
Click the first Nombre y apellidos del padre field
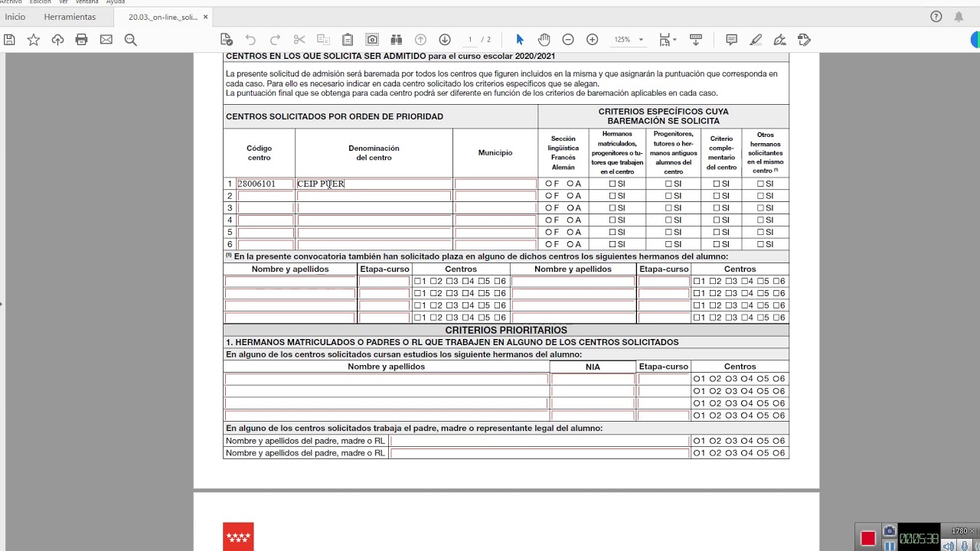[540, 441]
